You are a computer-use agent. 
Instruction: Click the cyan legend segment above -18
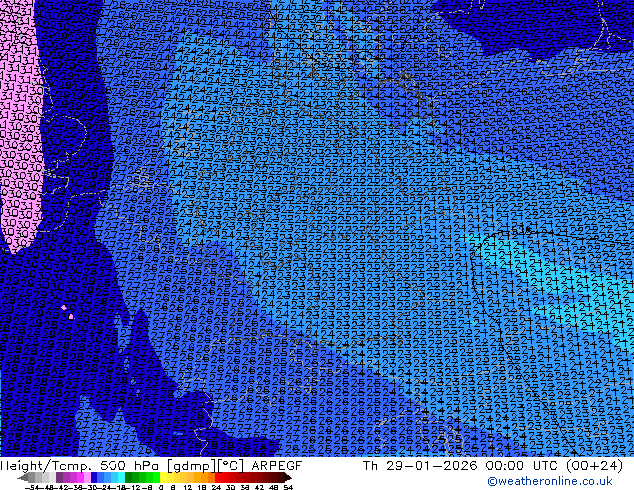pyautogui.click(x=121, y=477)
